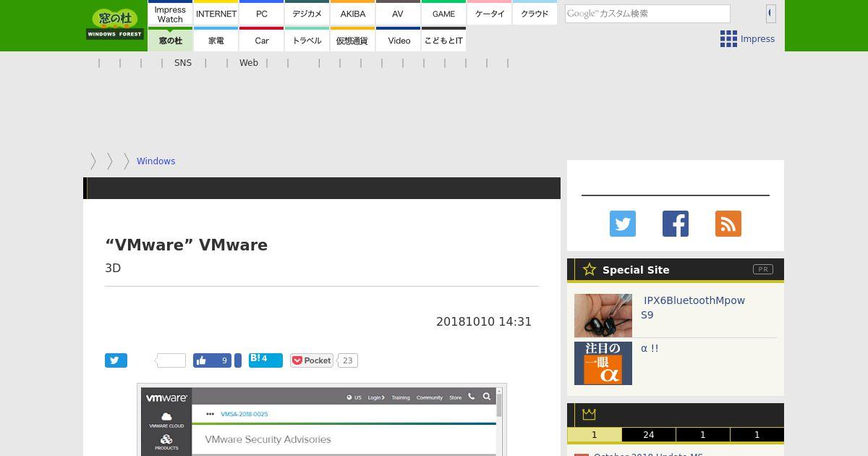Save the article to Pocket
The width and height of the screenshot is (868, 456).
(311, 360)
